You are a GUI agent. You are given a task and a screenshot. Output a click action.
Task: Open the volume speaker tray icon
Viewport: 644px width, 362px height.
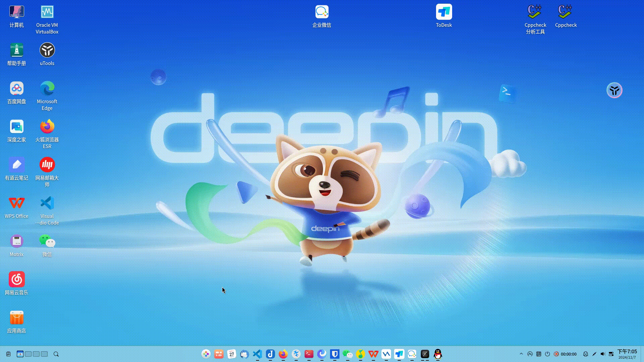[x=603, y=354]
